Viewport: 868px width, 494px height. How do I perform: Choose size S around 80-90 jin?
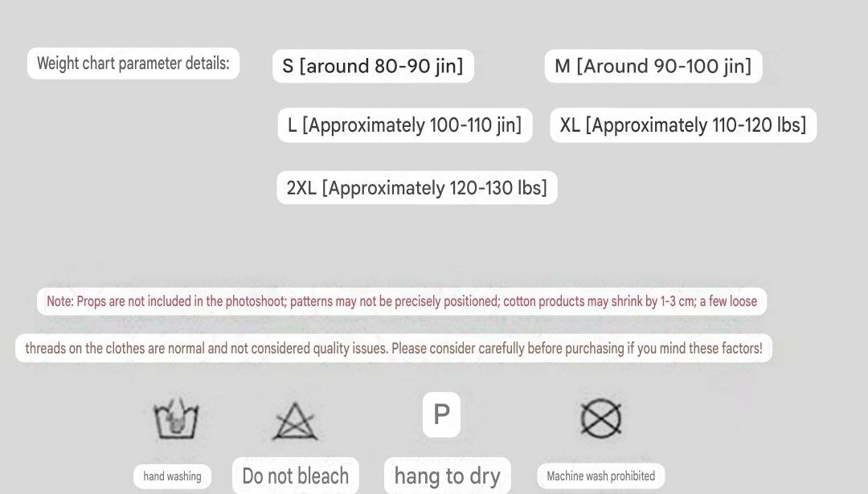pyautogui.click(x=373, y=66)
